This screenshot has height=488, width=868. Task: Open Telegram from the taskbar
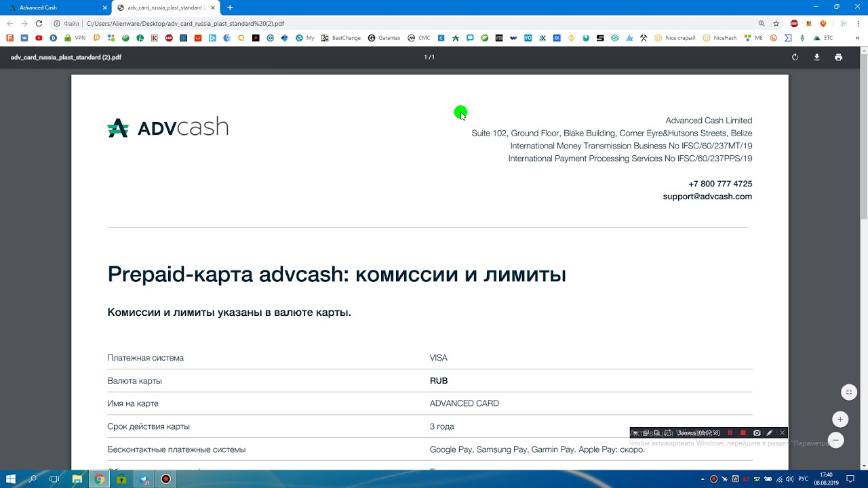[x=144, y=479]
